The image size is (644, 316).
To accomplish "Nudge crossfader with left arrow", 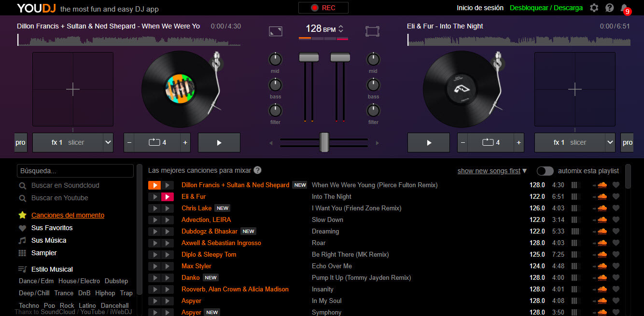I will 271,143.
